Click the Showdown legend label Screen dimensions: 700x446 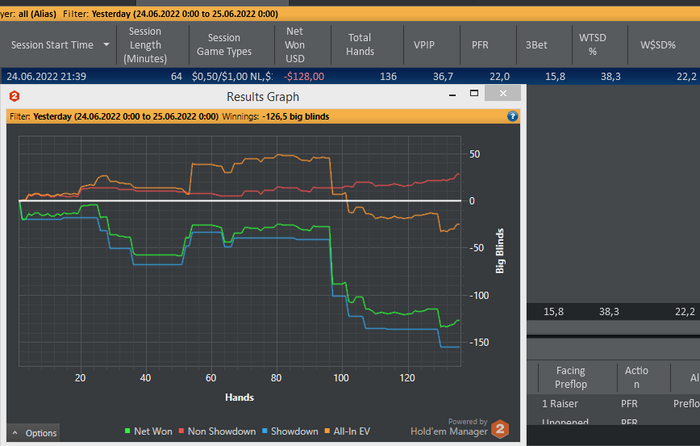[294, 431]
